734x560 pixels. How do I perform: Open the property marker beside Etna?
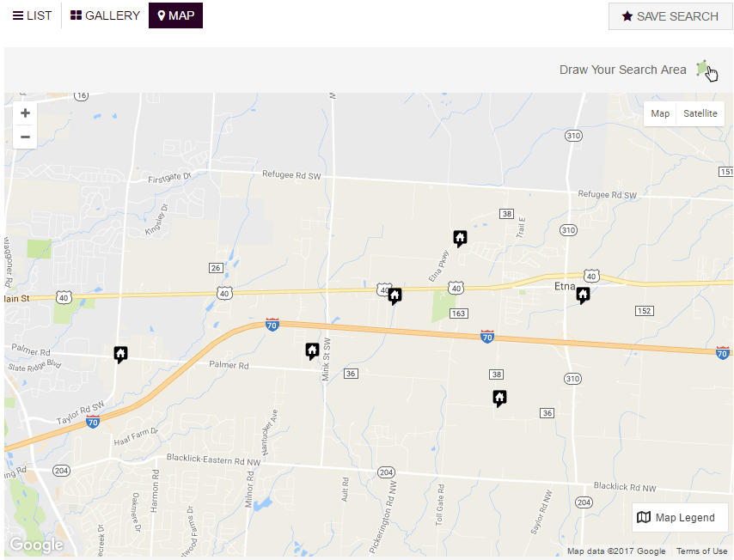coord(583,295)
